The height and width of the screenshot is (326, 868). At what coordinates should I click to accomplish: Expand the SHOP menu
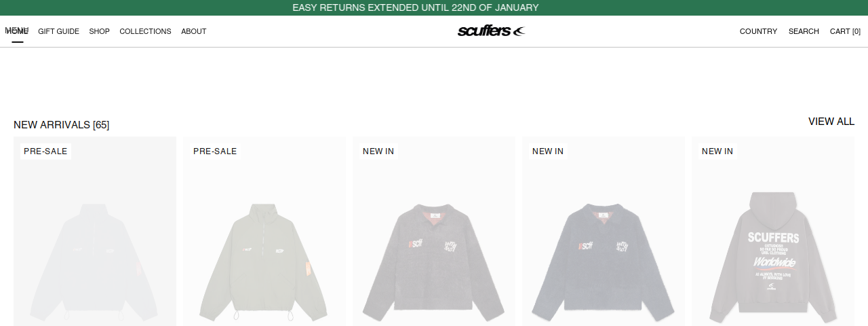[x=99, y=31]
